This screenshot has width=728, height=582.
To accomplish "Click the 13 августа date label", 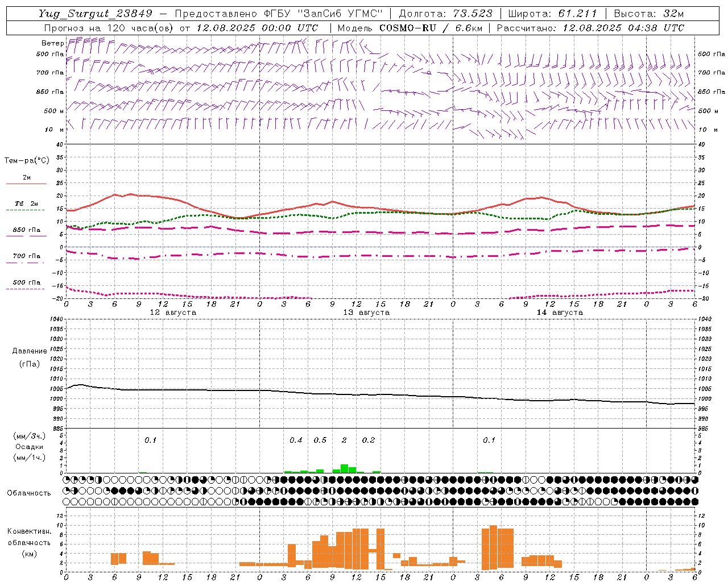I will click(366, 313).
